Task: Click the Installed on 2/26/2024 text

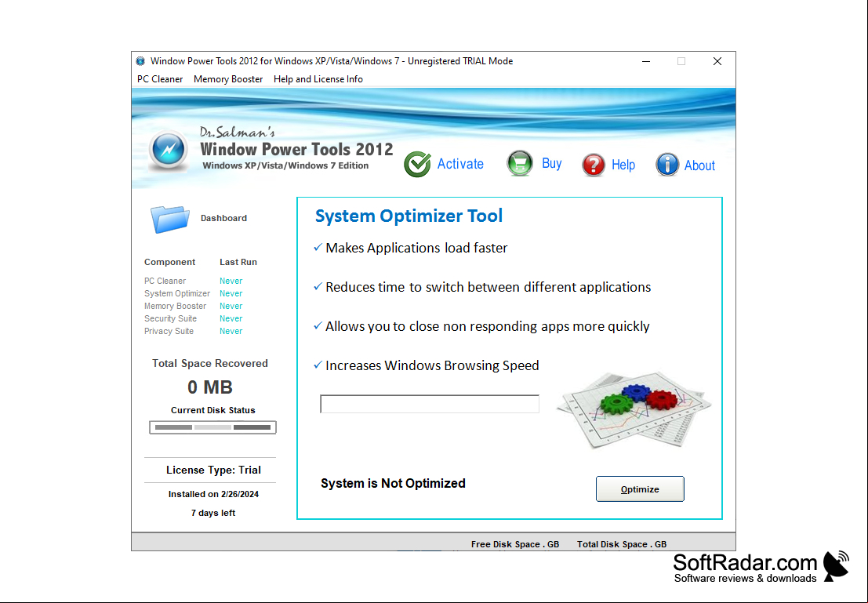Action: [x=213, y=494]
